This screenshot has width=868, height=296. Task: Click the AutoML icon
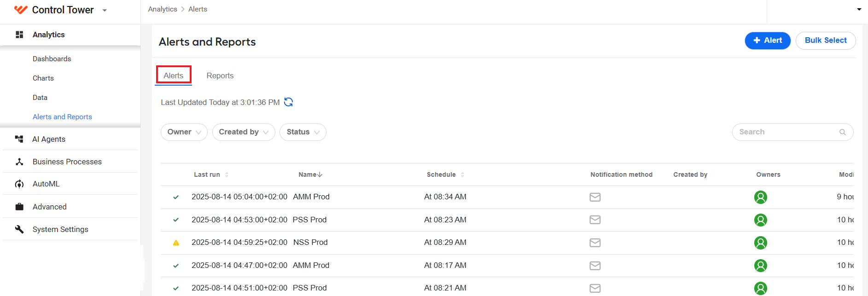click(19, 184)
